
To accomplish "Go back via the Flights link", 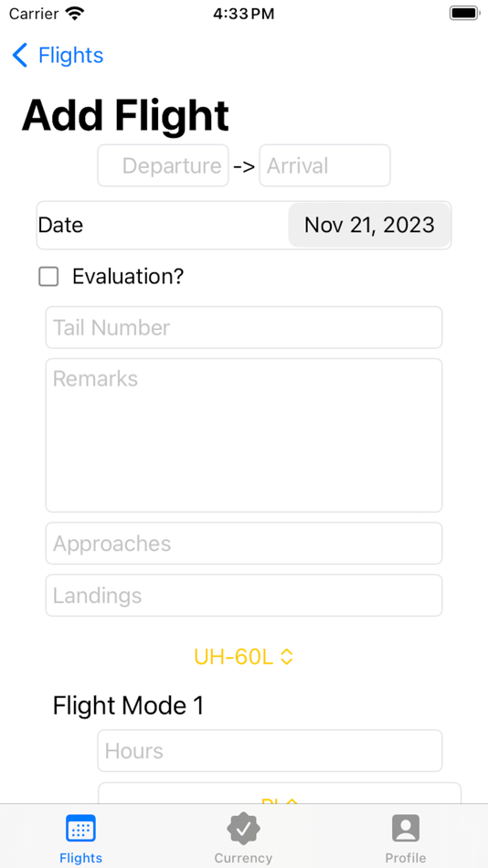I will click(x=71, y=56).
